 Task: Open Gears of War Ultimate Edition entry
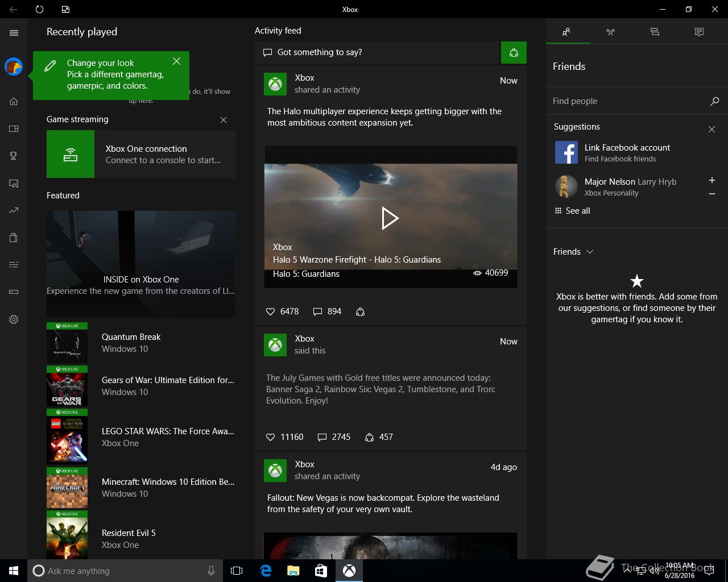[x=141, y=386]
